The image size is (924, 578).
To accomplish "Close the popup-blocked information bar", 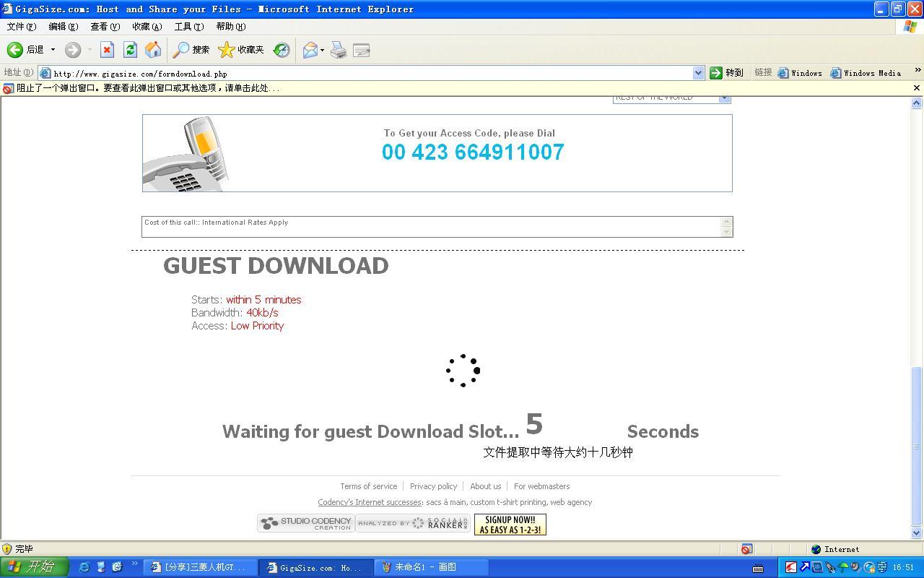I will point(917,88).
